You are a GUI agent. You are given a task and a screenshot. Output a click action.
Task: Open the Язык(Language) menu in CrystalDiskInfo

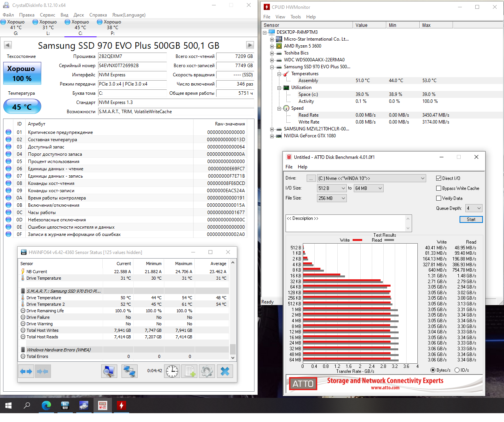pyautogui.click(x=129, y=15)
